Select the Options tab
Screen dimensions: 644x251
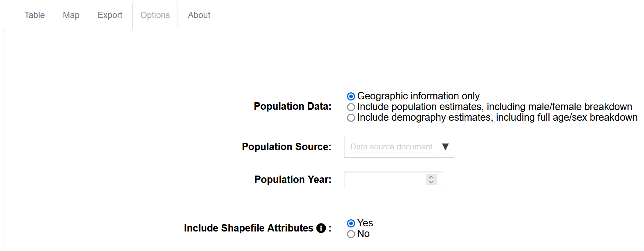coord(155,15)
